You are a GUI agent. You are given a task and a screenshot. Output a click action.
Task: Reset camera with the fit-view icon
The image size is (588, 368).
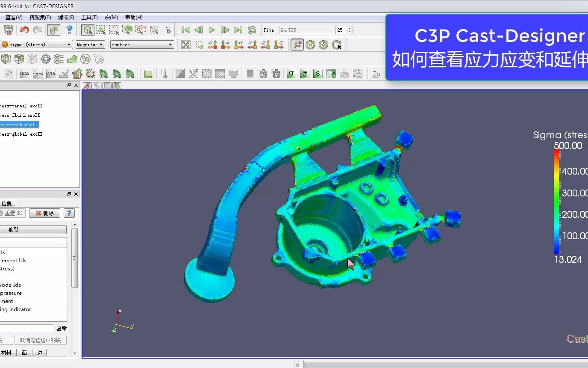pyautogui.click(x=186, y=45)
